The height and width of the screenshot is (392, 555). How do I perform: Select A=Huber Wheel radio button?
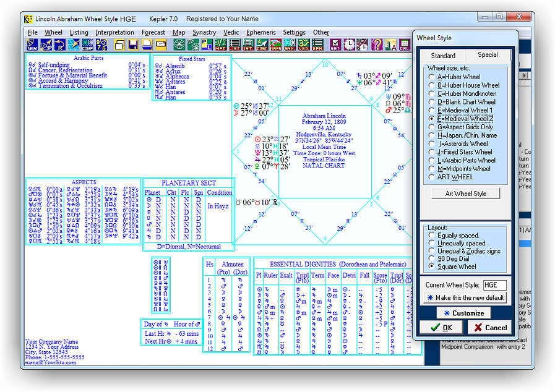coord(431,77)
